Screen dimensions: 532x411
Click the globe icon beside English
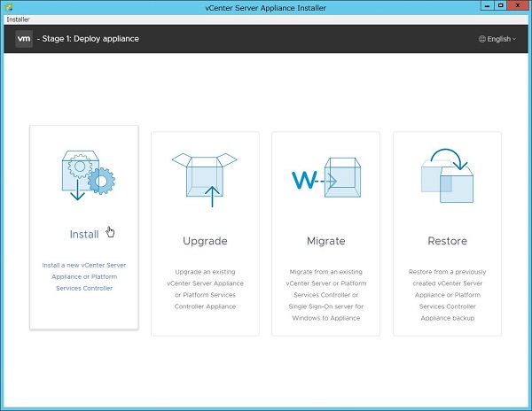point(481,39)
